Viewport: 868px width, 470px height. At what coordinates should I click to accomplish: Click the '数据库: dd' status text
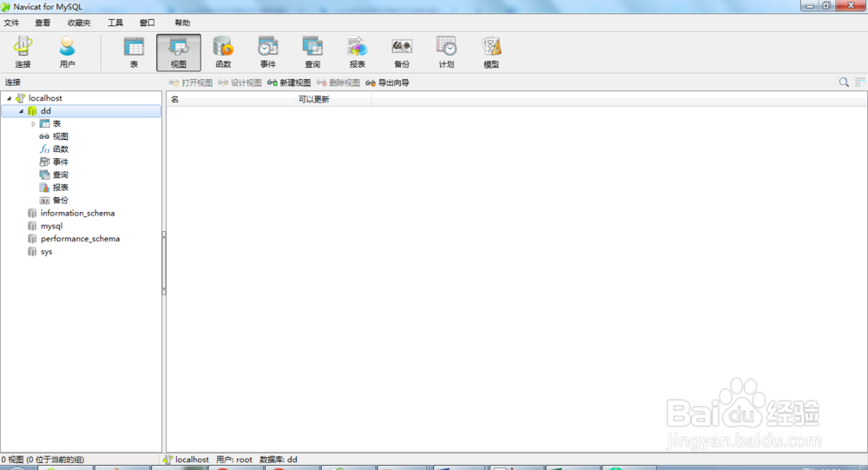[279, 460]
